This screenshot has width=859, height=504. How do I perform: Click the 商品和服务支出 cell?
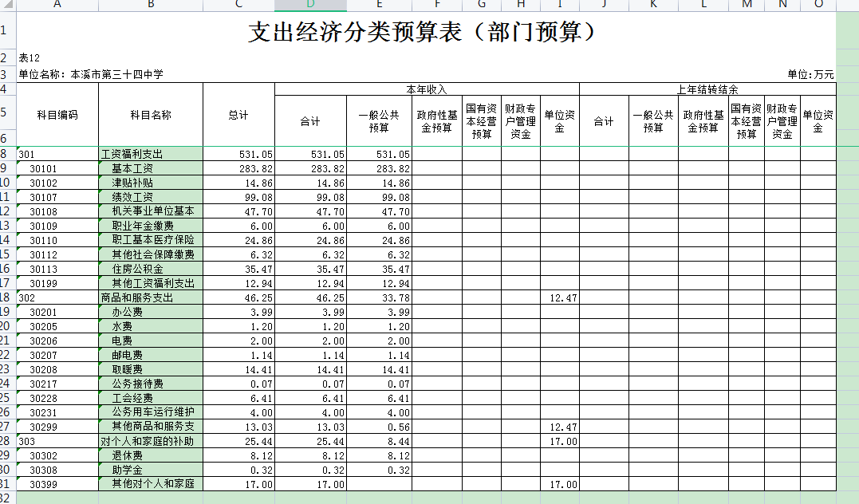tap(151, 297)
